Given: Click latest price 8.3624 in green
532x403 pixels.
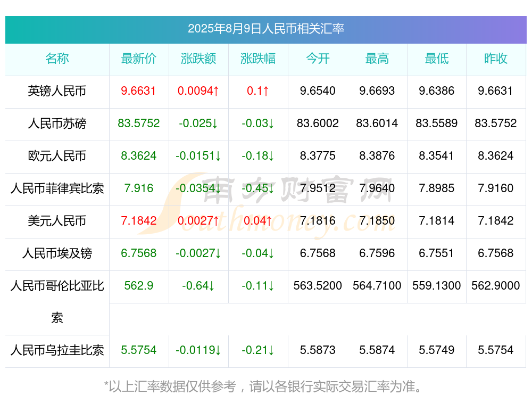Looking at the screenshot, I should [x=139, y=156].
